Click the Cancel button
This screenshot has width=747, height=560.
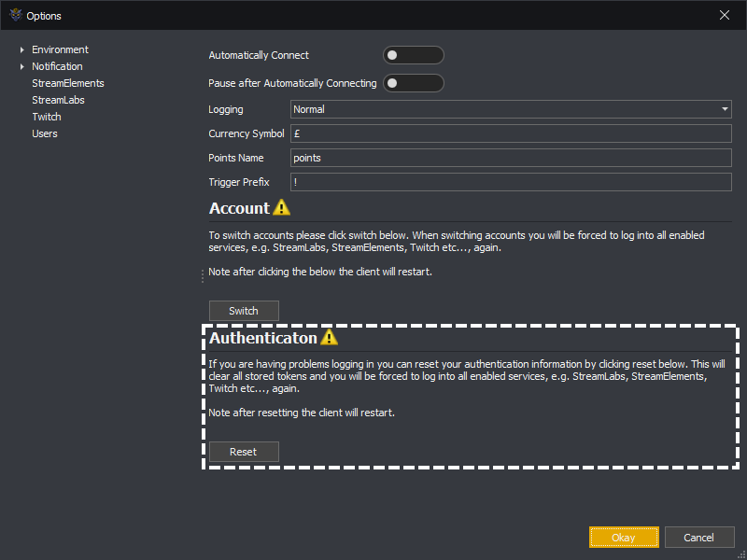pyautogui.click(x=698, y=538)
